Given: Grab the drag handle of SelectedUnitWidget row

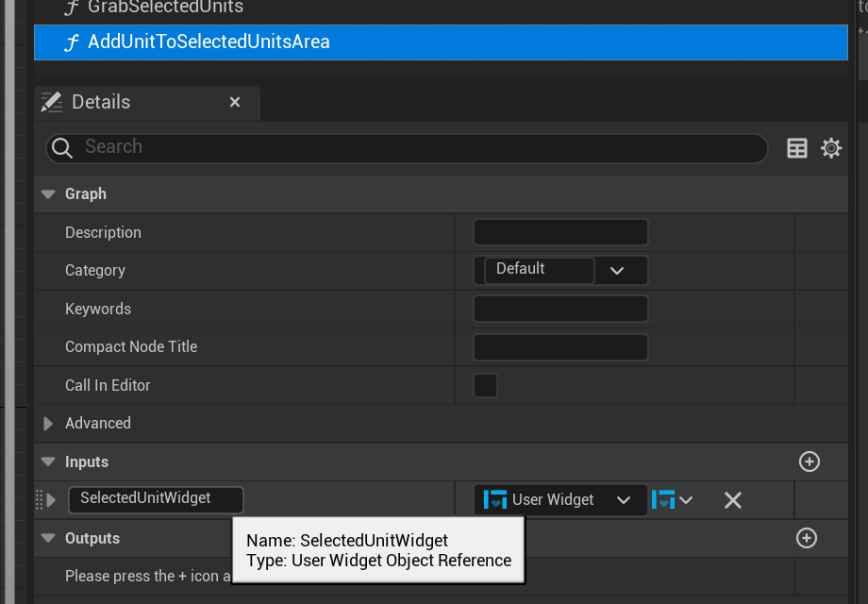Looking at the screenshot, I should pos(40,499).
